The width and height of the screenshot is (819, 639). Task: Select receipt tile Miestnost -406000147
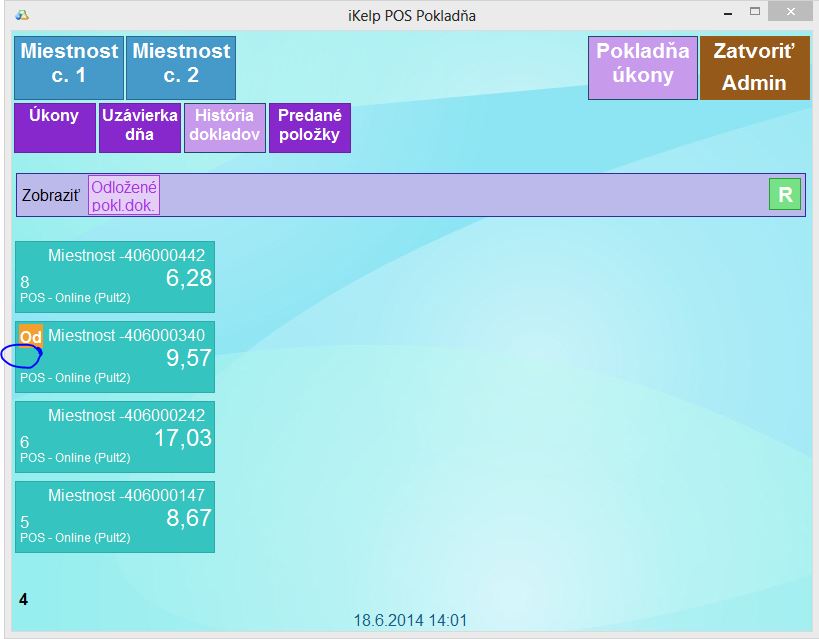click(x=115, y=517)
